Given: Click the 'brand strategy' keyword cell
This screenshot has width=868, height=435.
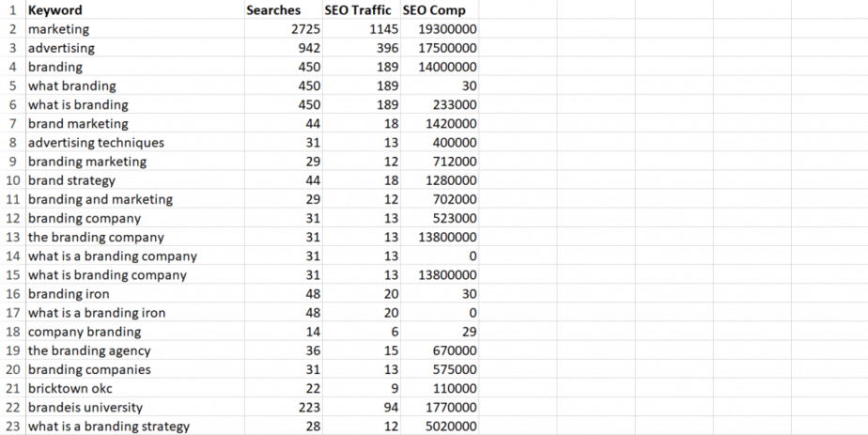Looking at the screenshot, I should [71, 180].
